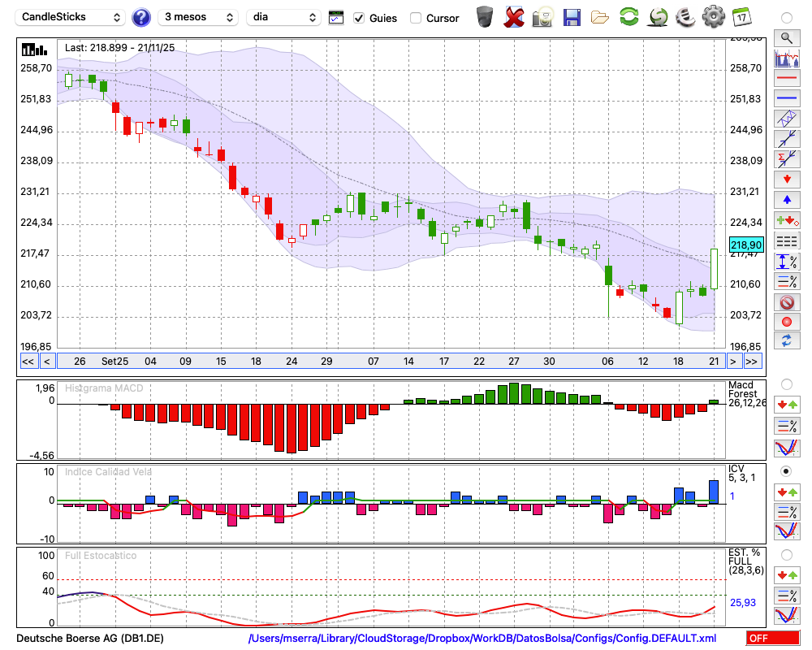Click the red down arrow marker tool
The width and height of the screenshot is (812, 650).
pos(786,179)
